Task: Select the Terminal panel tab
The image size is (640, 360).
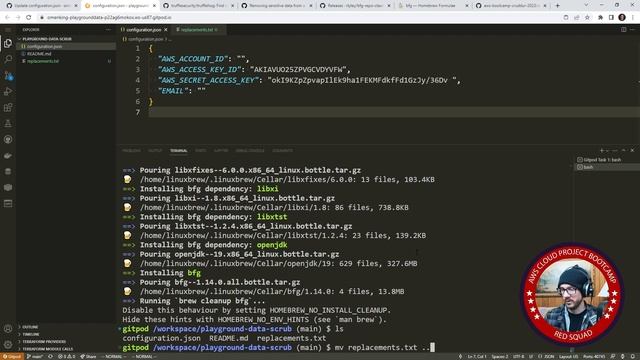Action: (179, 151)
